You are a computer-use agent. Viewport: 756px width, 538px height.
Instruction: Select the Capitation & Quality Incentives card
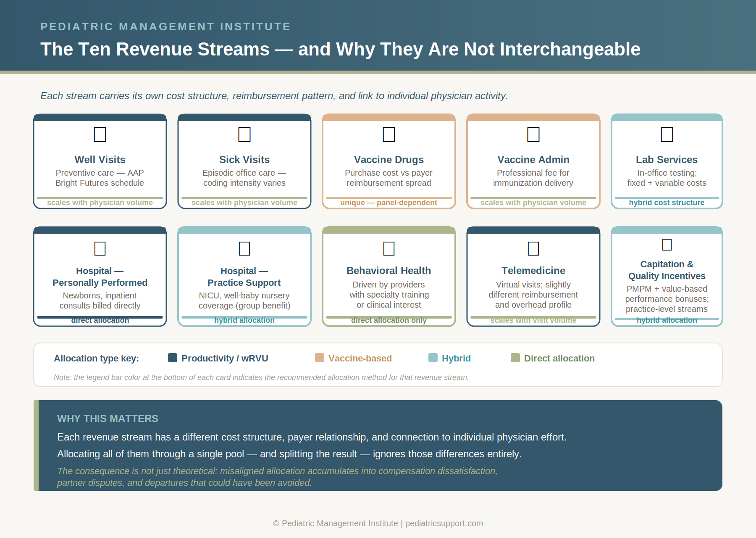click(667, 277)
